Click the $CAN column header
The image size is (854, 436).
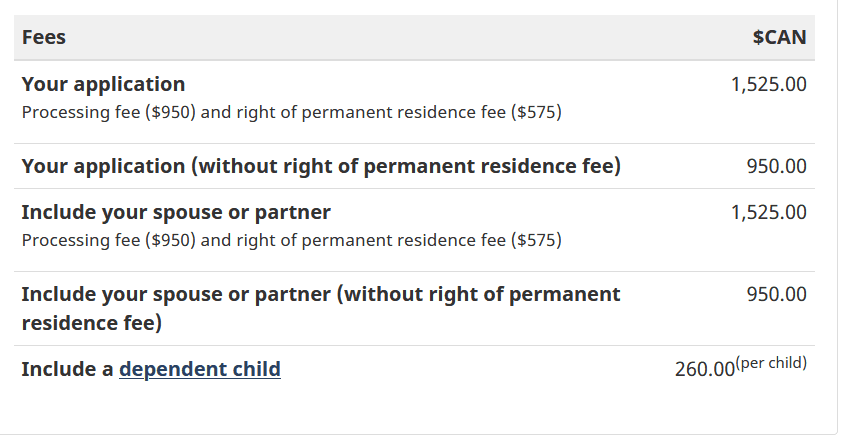[x=779, y=38]
